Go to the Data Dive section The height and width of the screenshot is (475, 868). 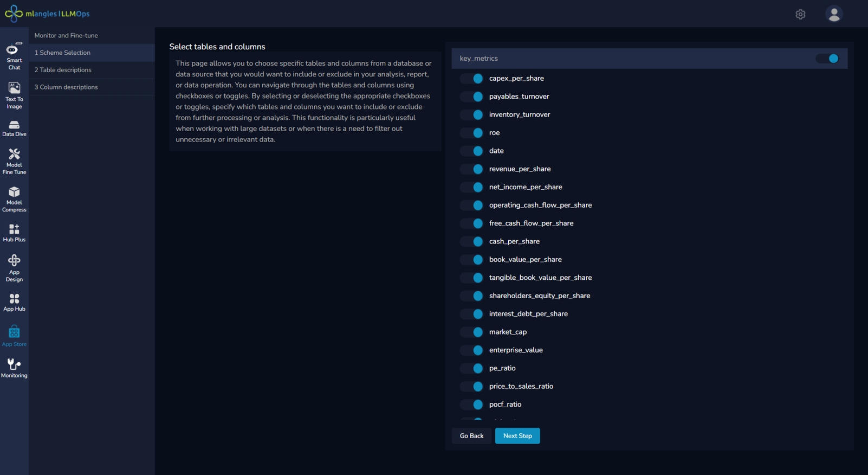pyautogui.click(x=14, y=129)
